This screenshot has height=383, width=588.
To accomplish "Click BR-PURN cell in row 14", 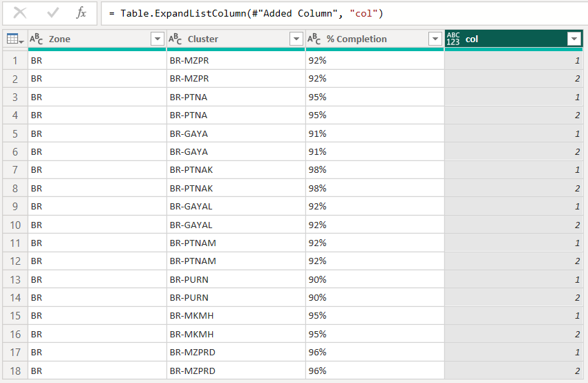I will (236, 298).
